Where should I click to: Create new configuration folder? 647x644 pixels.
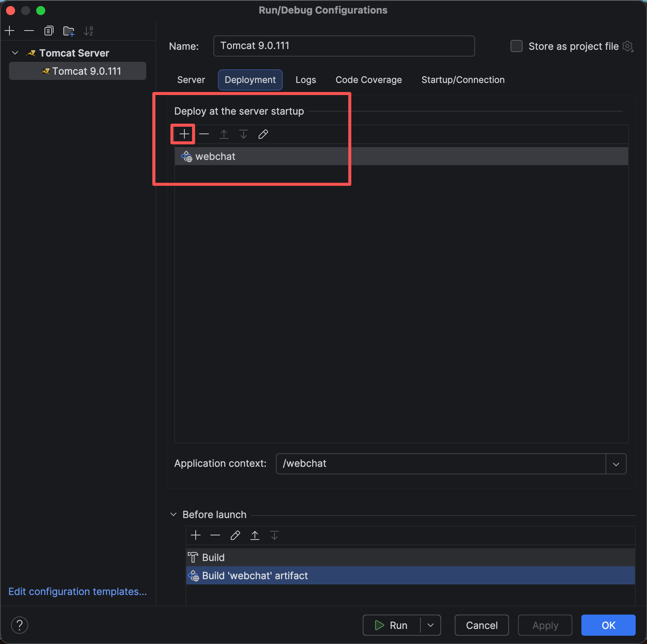click(x=69, y=31)
